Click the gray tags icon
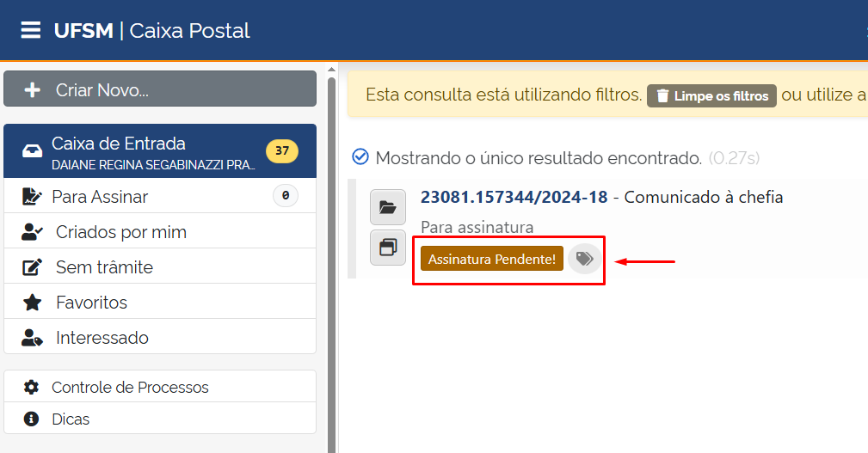The image size is (868, 453). pyautogui.click(x=584, y=259)
